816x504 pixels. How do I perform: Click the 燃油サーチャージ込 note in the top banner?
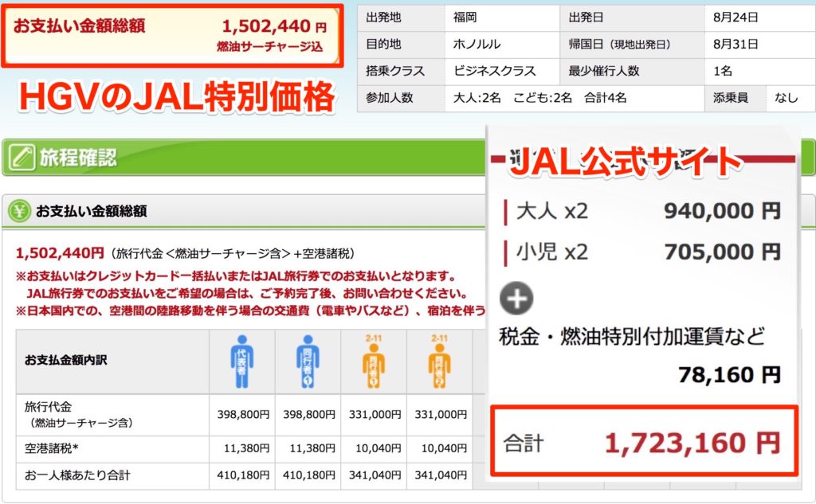[x=269, y=47]
